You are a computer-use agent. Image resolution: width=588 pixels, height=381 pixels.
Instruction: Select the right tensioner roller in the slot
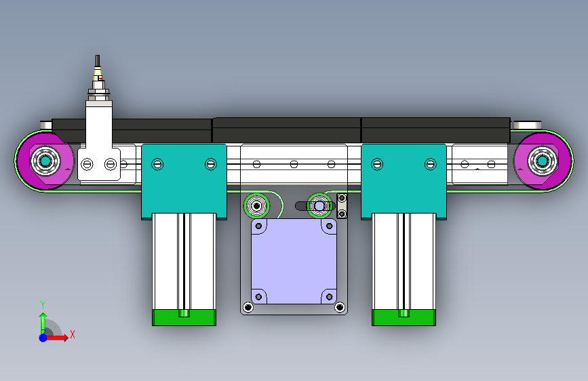tap(319, 206)
